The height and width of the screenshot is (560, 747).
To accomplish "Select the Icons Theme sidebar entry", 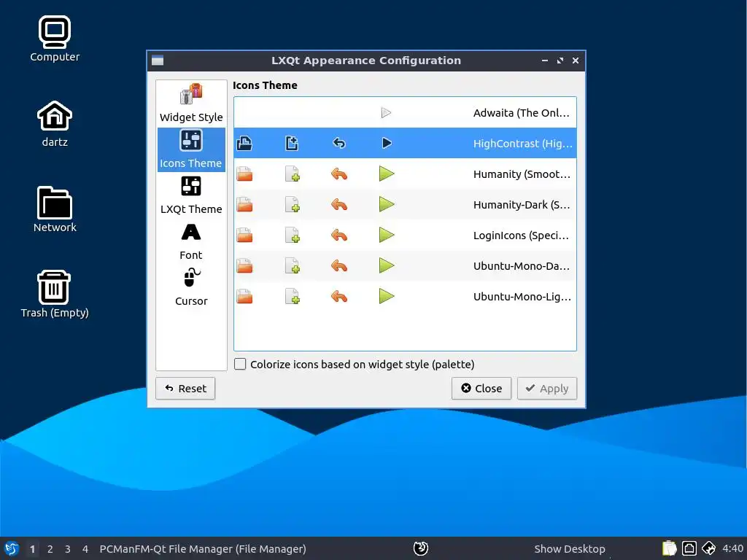I will click(191, 149).
